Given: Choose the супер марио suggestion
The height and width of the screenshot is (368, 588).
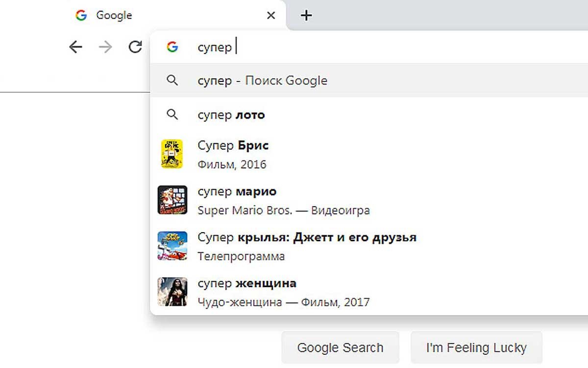Looking at the screenshot, I should [368, 200].
